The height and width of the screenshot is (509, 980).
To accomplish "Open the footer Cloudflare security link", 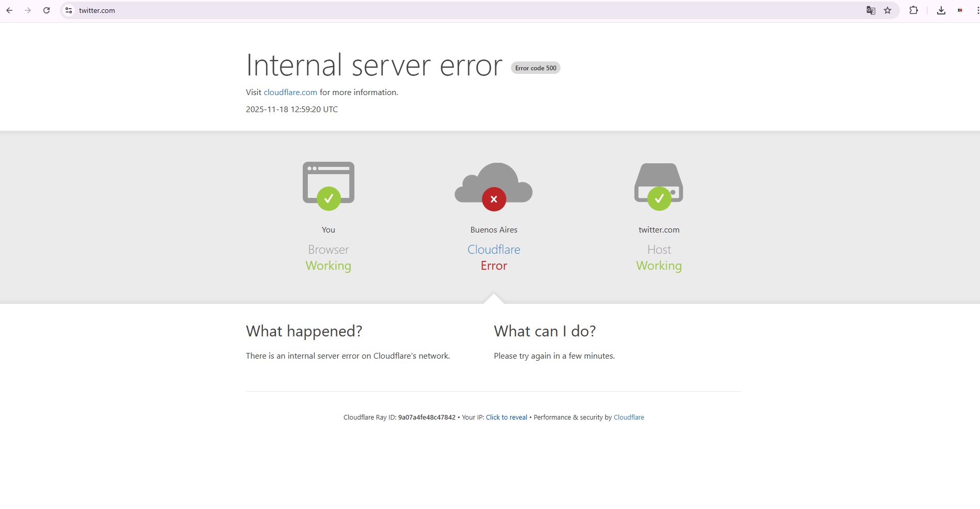I will click(629, 418).
